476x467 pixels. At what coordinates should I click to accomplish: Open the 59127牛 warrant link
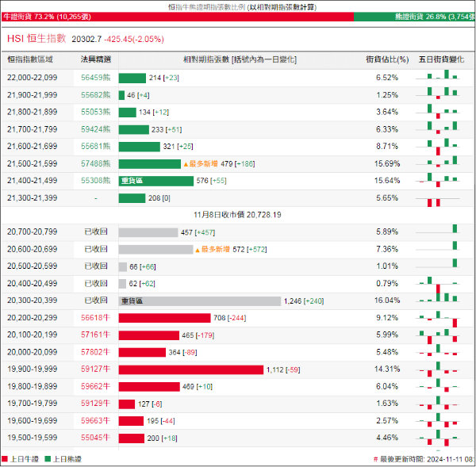95,369
